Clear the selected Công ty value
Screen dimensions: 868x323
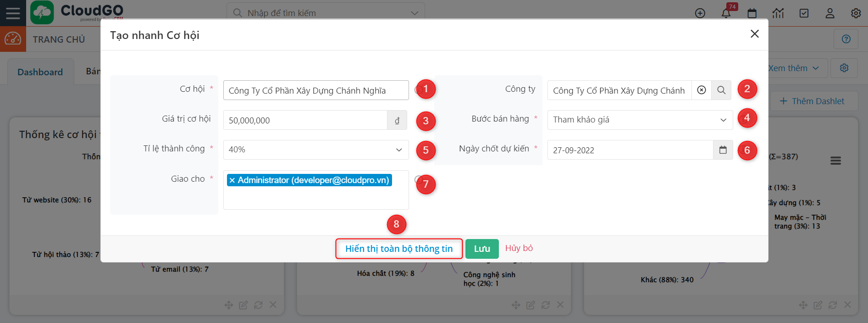(702, 90)
